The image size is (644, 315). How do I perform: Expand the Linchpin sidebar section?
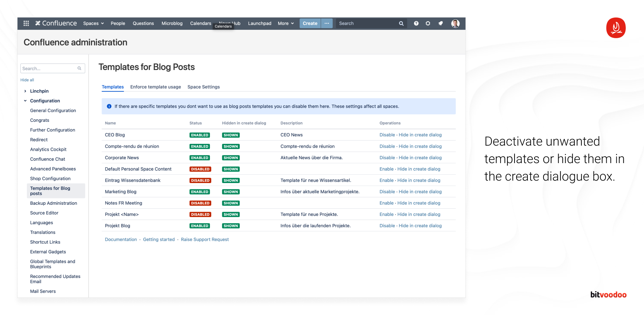[25, 91]
